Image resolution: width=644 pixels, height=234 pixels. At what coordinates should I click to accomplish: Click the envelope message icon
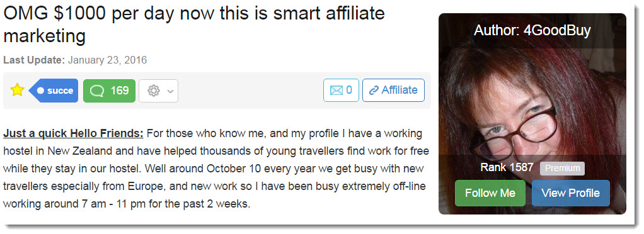tap(336, 90)
